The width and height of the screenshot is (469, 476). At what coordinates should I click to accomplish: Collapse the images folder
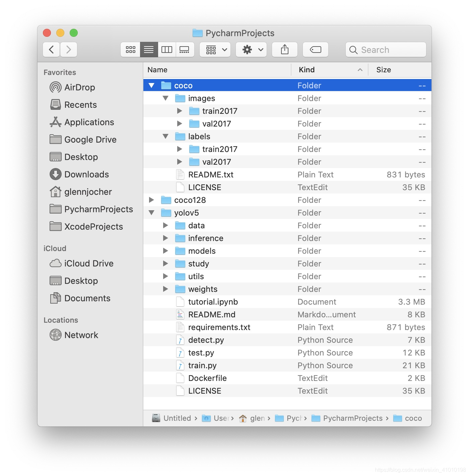[165, 98]
